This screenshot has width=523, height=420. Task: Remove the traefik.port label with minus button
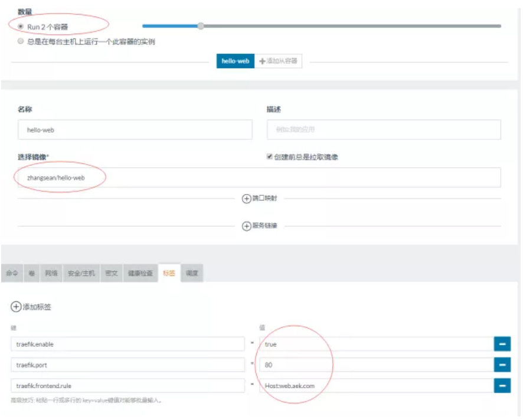click(x=502, y=365)
